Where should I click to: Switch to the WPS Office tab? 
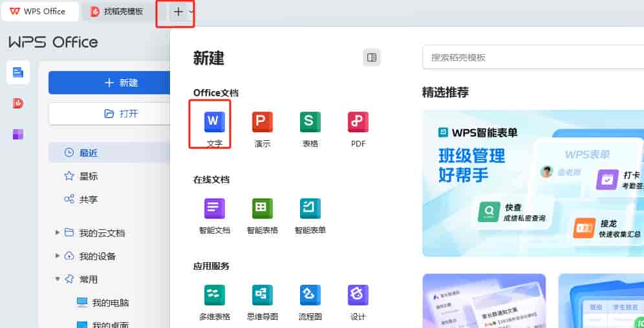tap(40, 12)
